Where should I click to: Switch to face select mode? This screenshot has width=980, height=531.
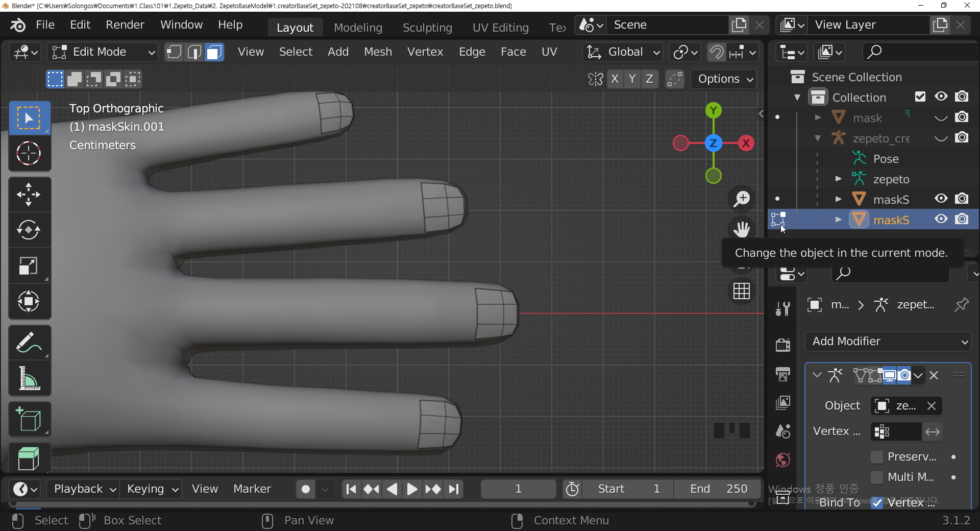click(x=214, y=52)
